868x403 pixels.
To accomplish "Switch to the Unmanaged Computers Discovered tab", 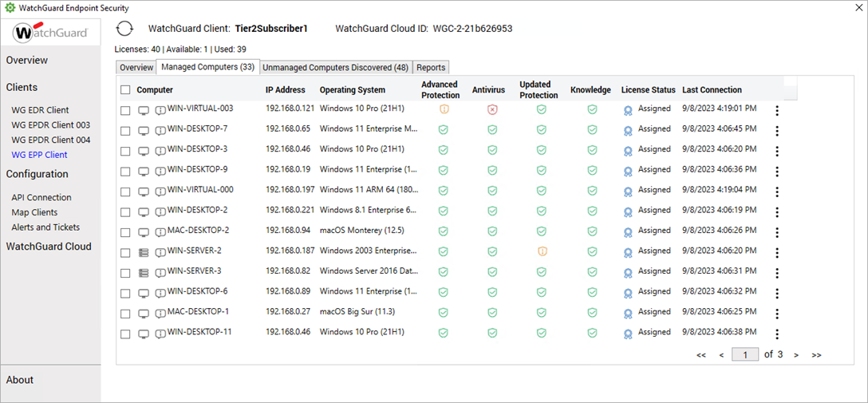I will pos(335,68).
